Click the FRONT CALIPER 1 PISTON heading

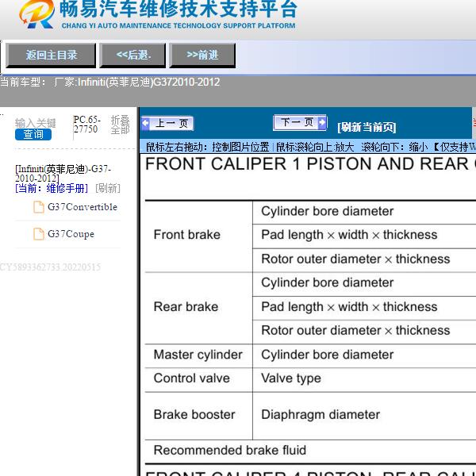(x=310, y=164)
